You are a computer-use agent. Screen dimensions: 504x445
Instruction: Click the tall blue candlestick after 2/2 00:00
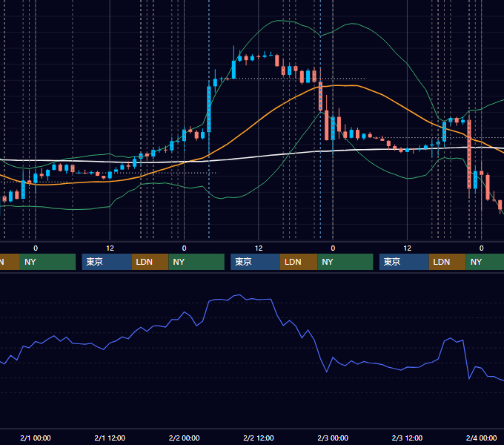209,109
